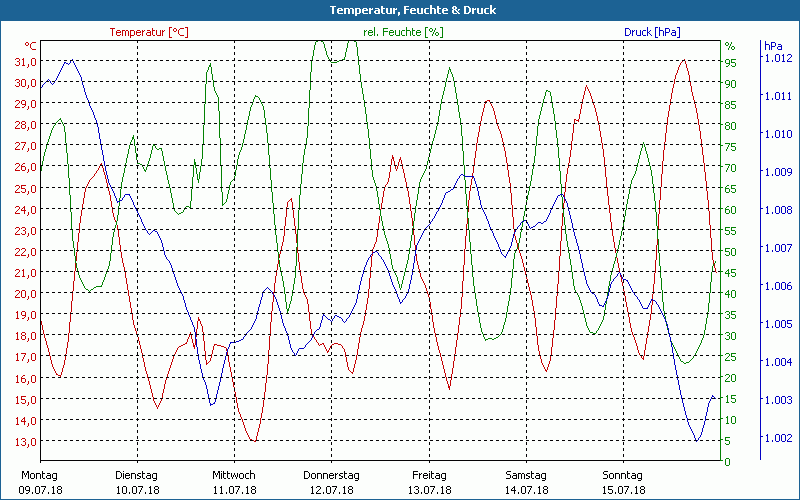Click the 13,0 tick on the temperature axis

26,441
